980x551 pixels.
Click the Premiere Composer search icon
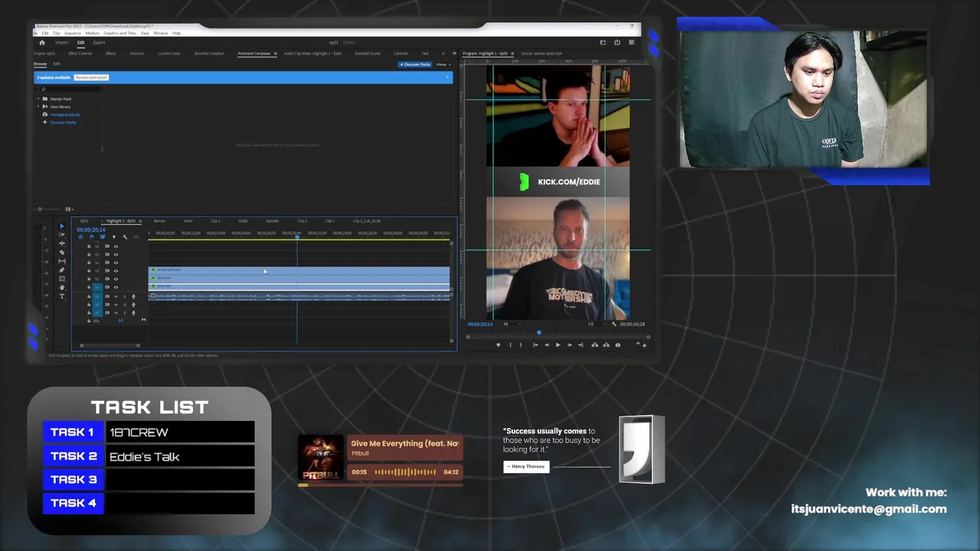click(44, 90)
